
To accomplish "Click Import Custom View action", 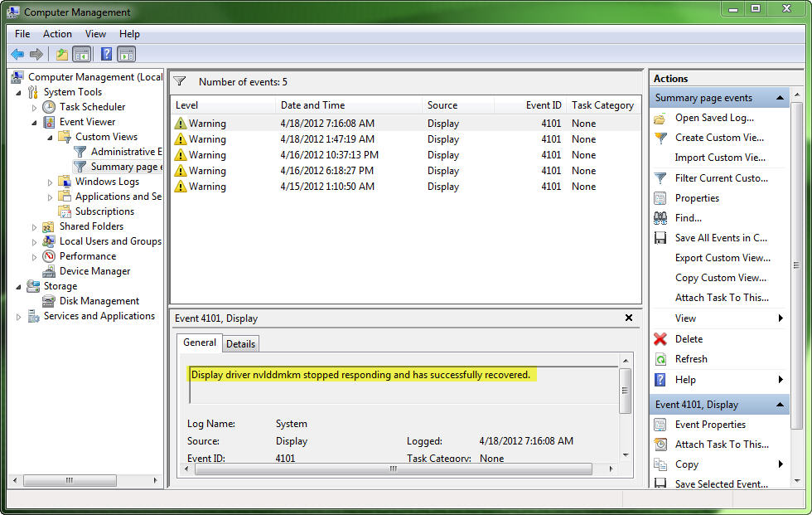I will click(x=720, y=158).
